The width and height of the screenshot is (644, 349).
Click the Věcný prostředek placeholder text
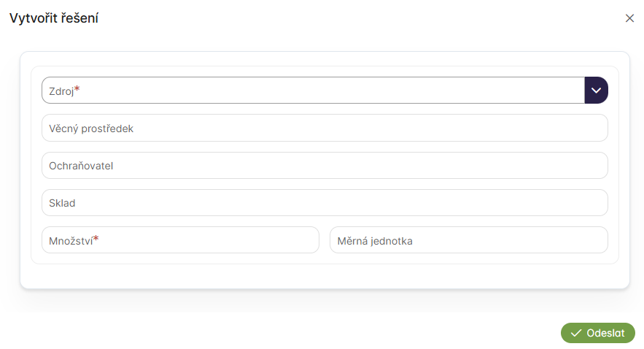coord(91,129)
